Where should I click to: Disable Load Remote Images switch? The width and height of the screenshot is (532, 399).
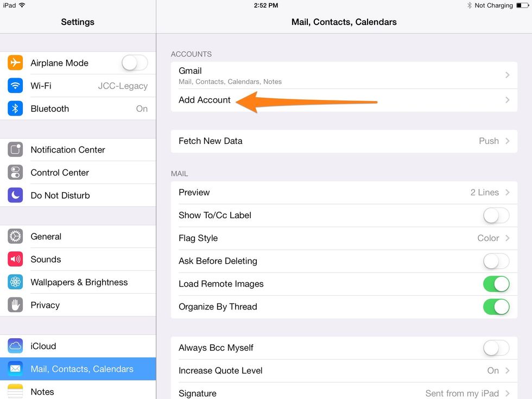click(496, 284)
